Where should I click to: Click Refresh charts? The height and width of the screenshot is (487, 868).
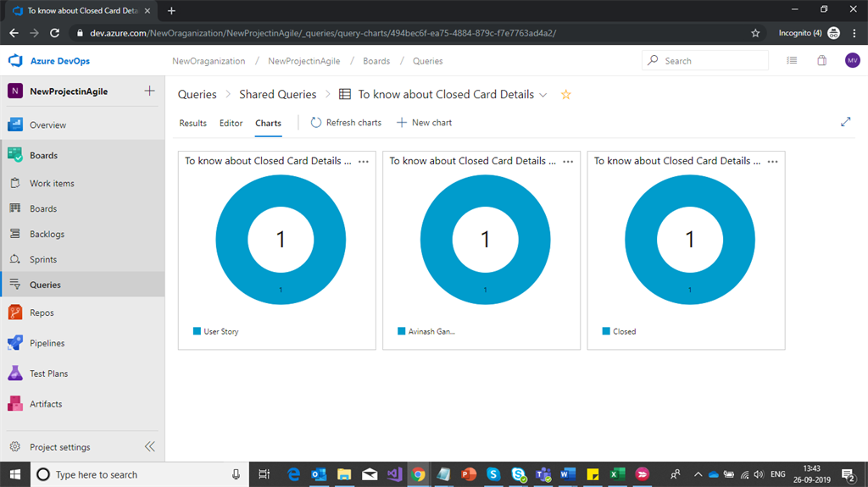coord(346,122)
